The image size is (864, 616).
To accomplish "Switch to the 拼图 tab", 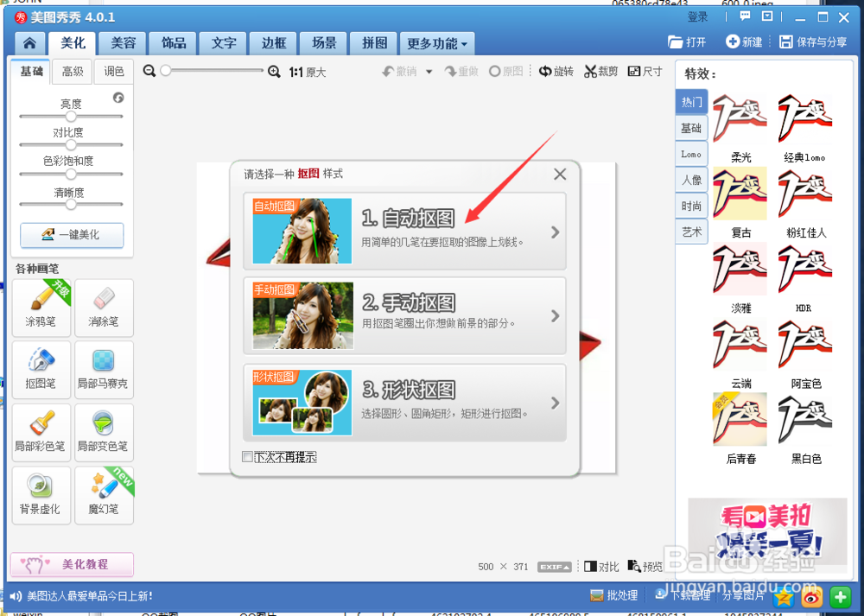I will click(374, 43).
